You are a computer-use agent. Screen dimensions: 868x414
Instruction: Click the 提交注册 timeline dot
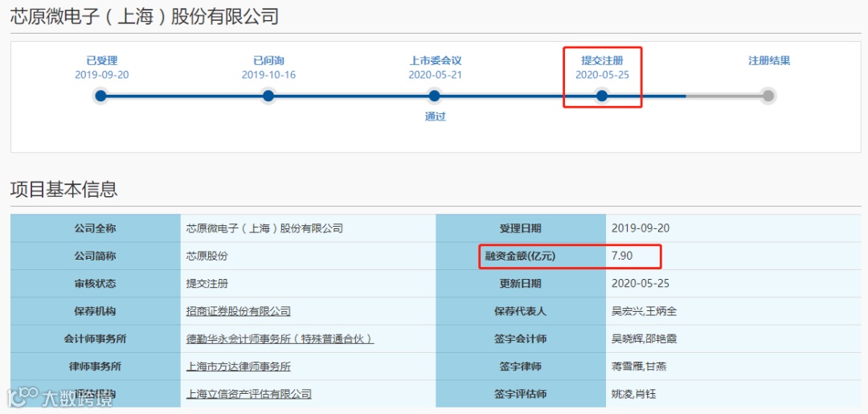coord(602,96)
